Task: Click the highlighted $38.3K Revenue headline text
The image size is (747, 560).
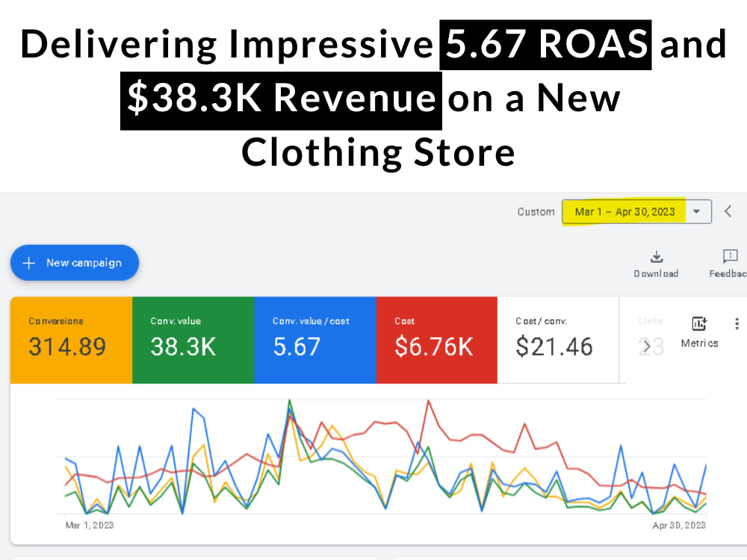Action: click(x=281, y=101)
